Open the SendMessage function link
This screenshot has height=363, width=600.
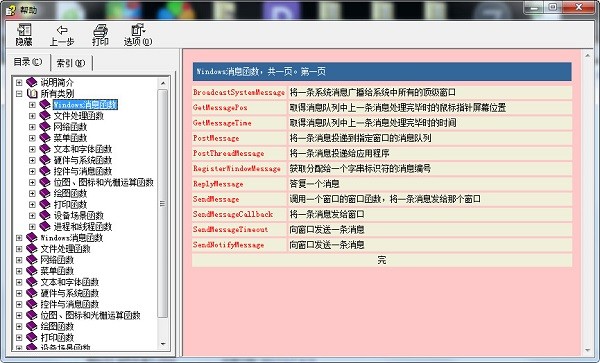click(x=216, y=199)
